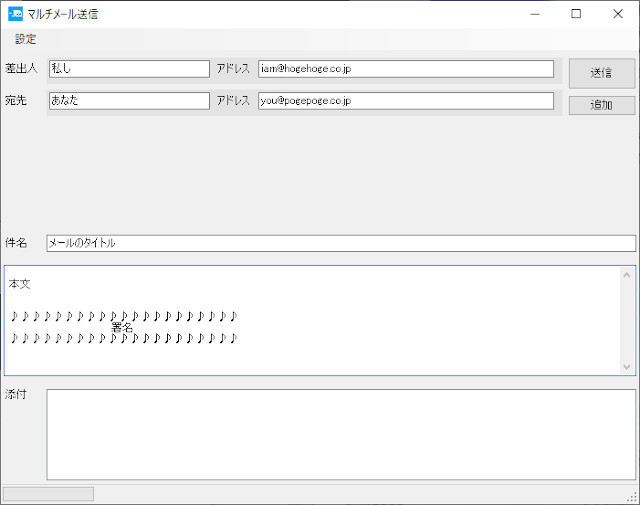Click the 差出人 label
Image resolution: width=640 pixels, height=505 pixels.
pos(21,68)
